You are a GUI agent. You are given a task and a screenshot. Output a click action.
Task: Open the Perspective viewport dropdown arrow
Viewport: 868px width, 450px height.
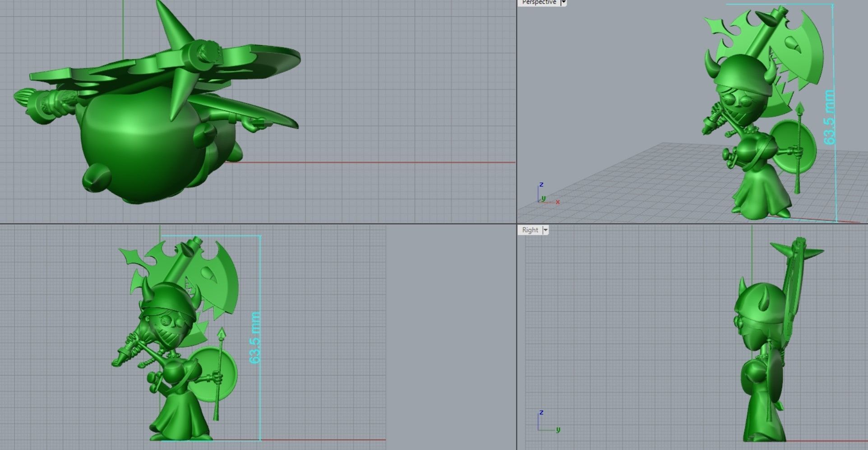[x=563, y=2]
